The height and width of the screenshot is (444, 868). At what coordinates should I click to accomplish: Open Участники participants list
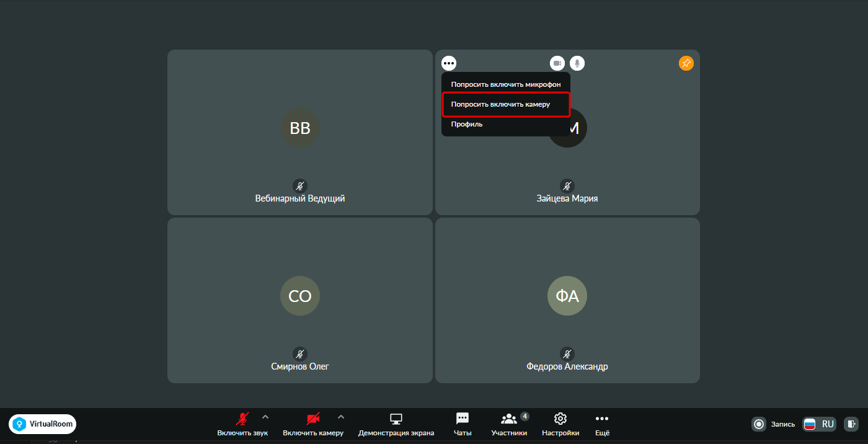[x=509, y=425]
